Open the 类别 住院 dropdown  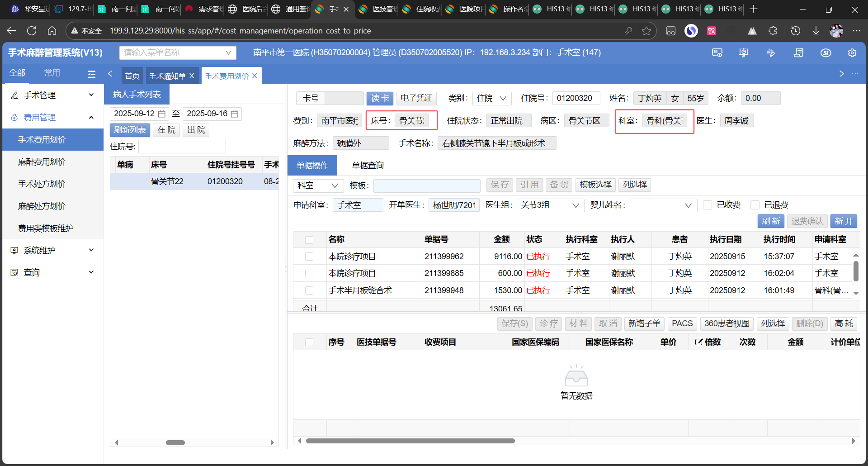point(492,98)
